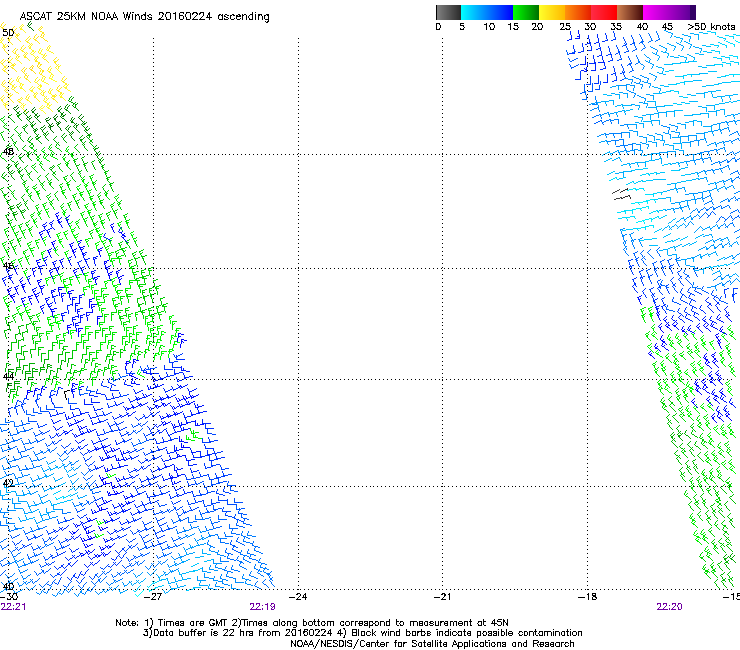Click the green 15-20 knots legend segment
Screen dimensions: 740x650
tap(526, 12)
